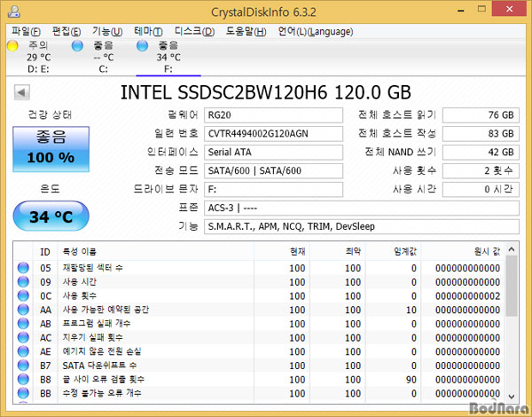Click the serial number field CVTR4494002G120AGN
Viewport: 532px width, 417px height.
(x=273, y=134)
